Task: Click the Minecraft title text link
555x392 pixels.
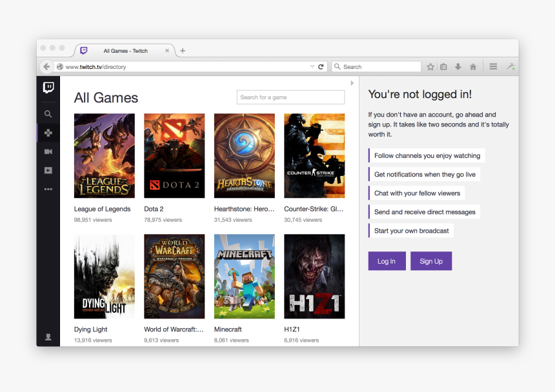Action: tap(228, 329)
